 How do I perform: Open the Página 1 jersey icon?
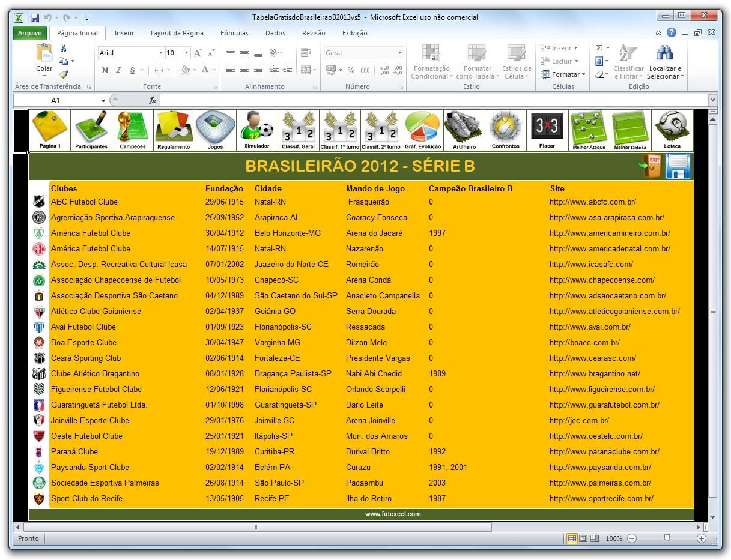[x=50, y=130]
